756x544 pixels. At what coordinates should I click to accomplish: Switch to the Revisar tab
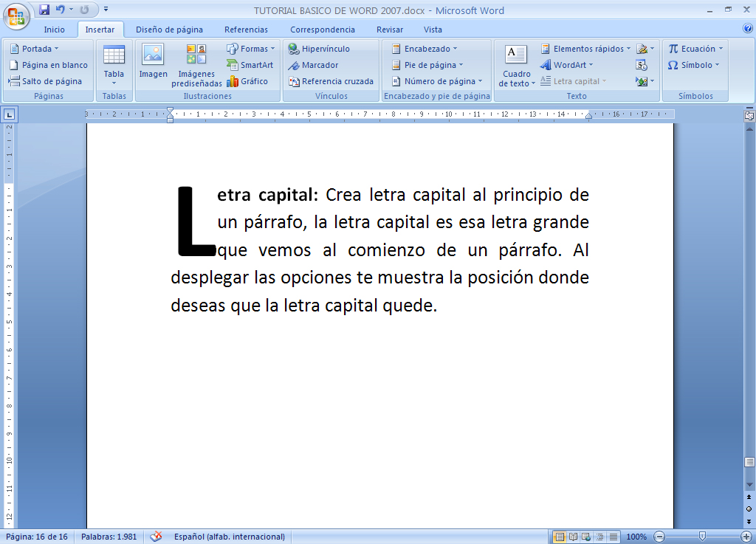[x=389, y=30]
